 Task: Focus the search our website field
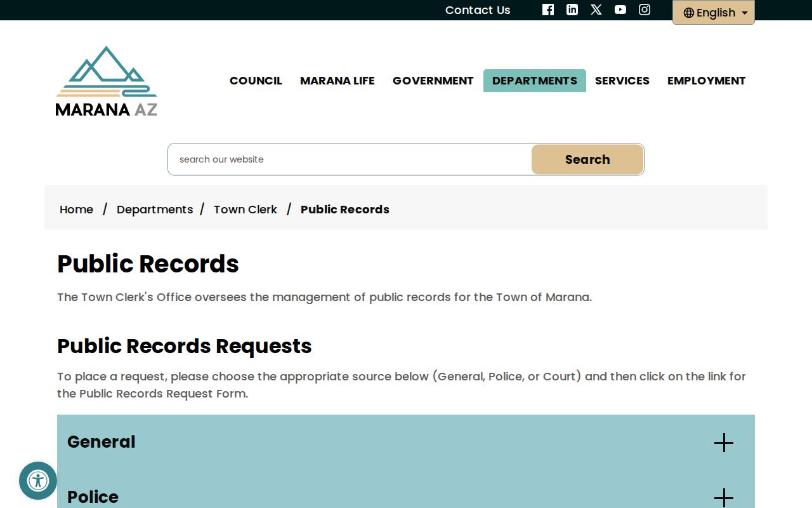coord(350,159)
